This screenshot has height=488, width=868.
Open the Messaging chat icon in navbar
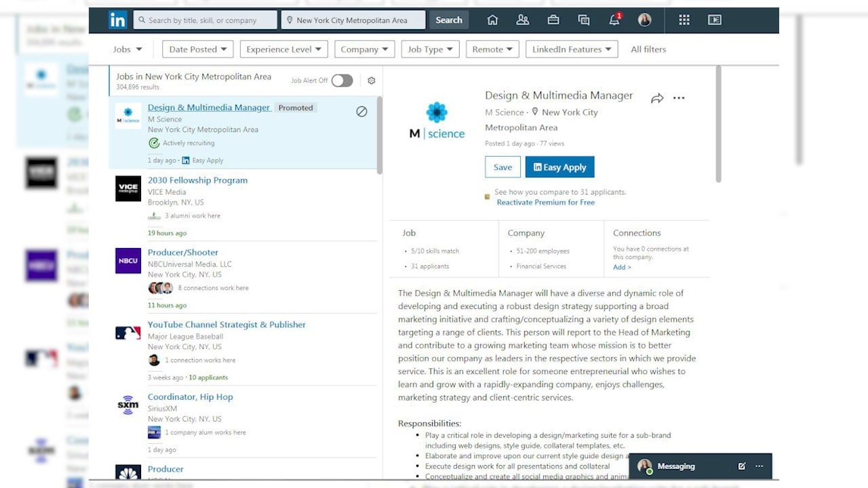584,20
